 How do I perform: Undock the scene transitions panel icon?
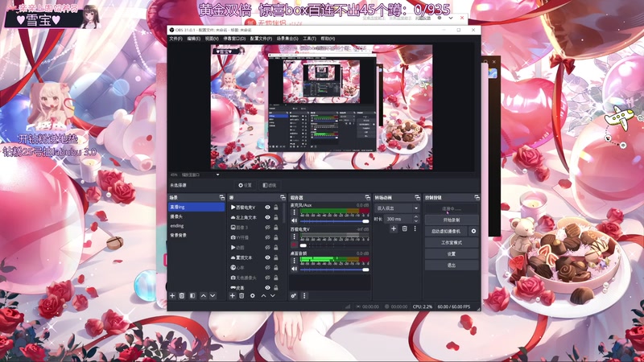[417, 197]
